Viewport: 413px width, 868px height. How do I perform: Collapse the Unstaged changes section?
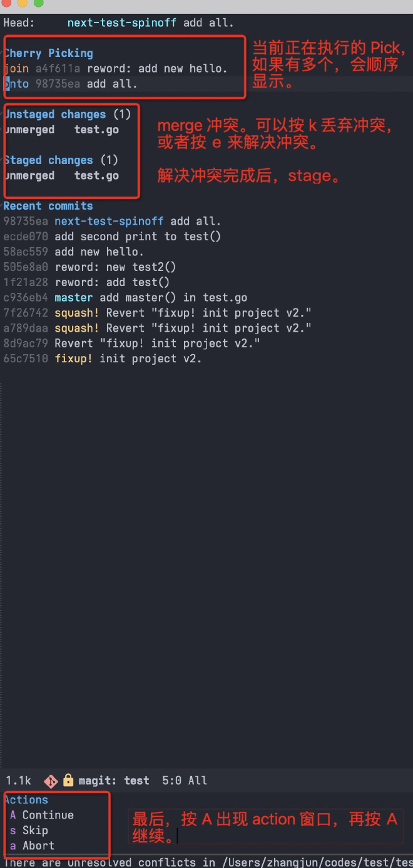(55, 115)
